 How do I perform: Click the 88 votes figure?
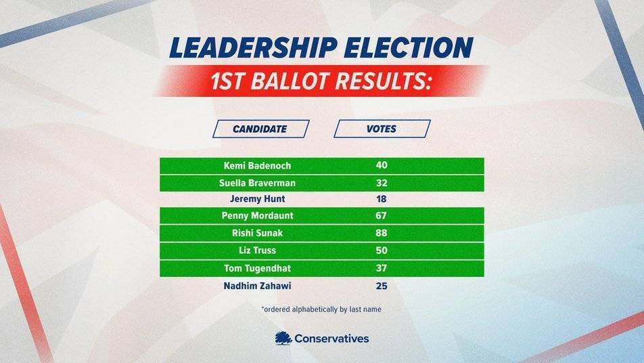tap(382, 233)
